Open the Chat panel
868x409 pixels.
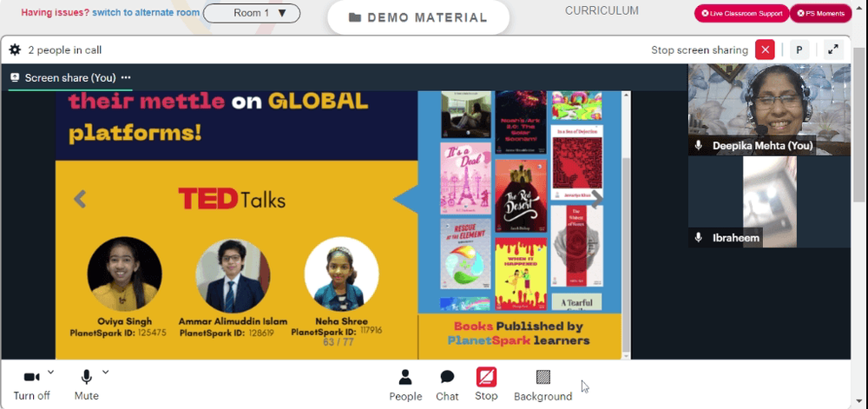tap(447, 378)
